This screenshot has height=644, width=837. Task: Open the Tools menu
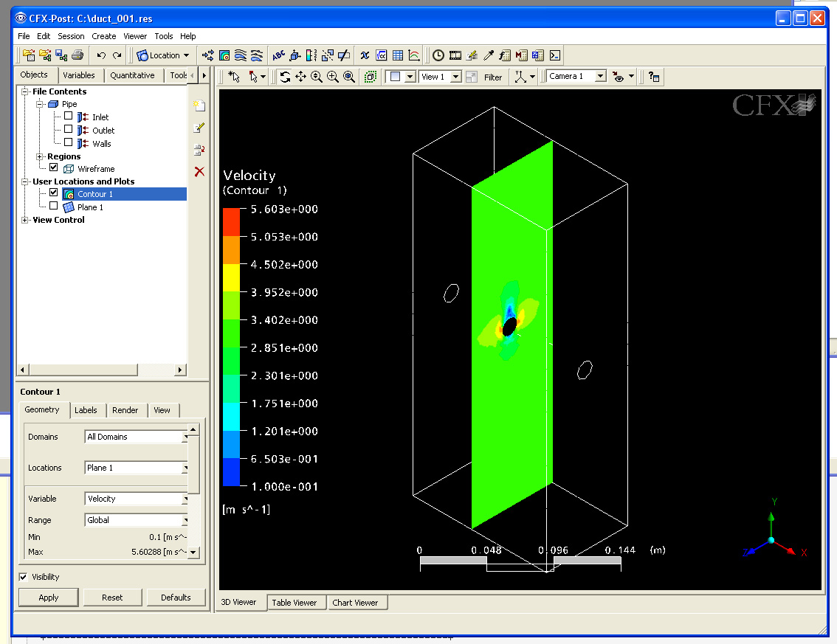[164, 36]
